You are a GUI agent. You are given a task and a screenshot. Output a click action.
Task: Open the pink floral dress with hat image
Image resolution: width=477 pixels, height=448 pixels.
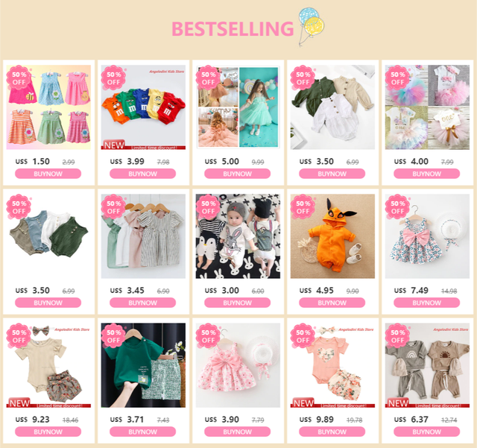(x=238, y=365)
